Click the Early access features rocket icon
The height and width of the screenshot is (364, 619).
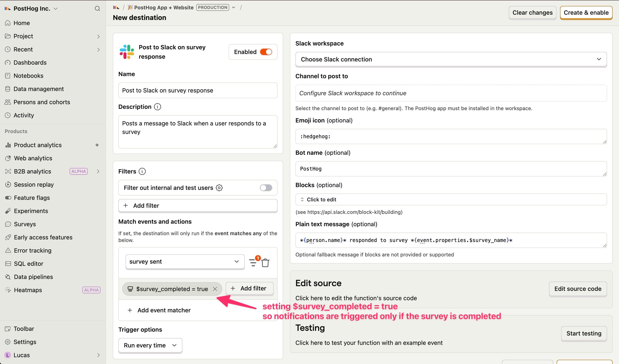point(8,237)
